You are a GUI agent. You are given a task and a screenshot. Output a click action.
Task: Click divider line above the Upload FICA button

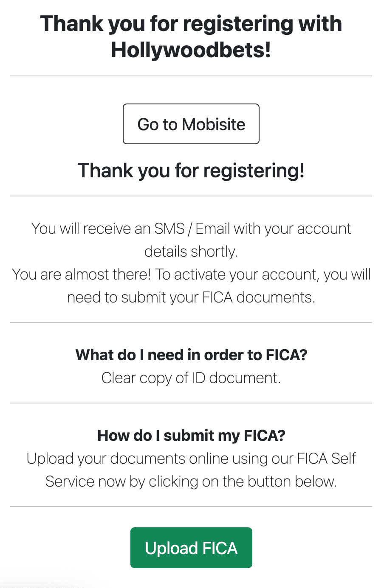coord(191,507)
